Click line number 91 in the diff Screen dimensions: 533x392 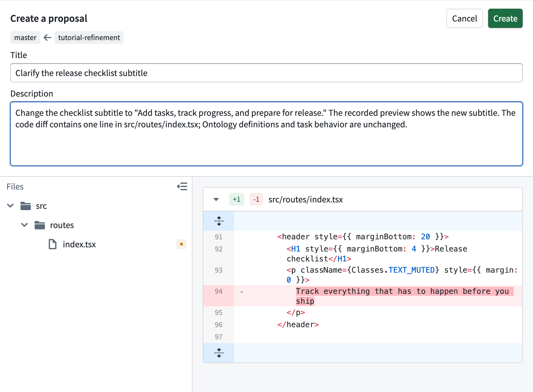pyautogui.click(x=219, y=237)
